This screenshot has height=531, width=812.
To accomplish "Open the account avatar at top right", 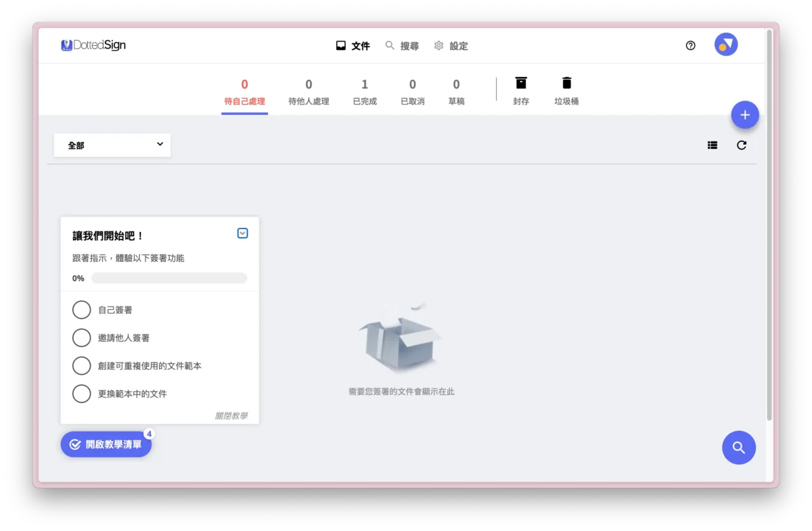I will click(x=726, y=44).
